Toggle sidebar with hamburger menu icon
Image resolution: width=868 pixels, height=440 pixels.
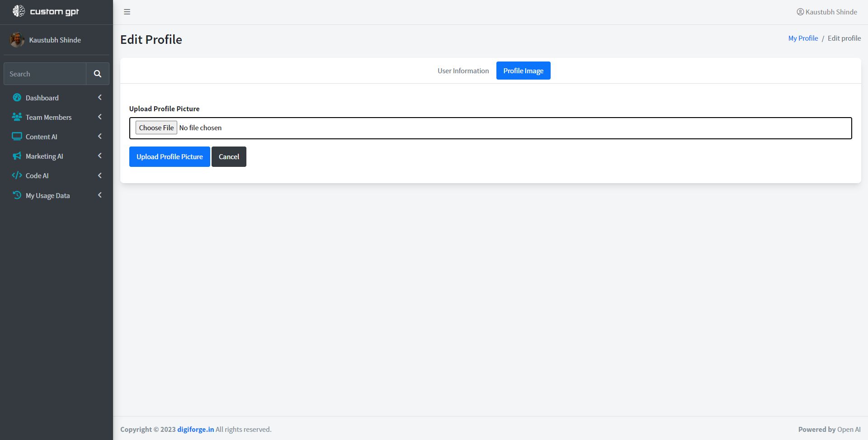pos(127,12)
